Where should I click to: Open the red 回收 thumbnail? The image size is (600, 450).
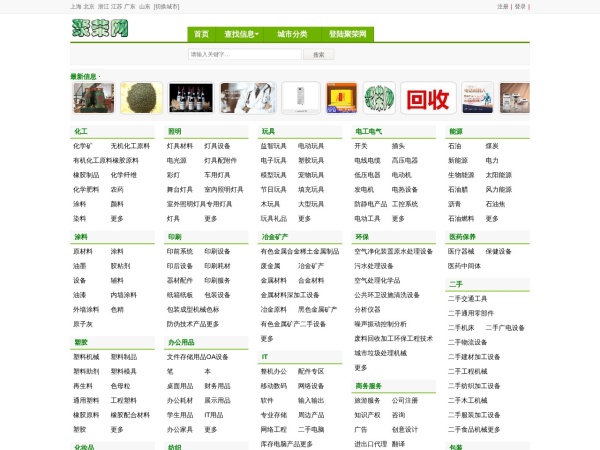[428, 98]
